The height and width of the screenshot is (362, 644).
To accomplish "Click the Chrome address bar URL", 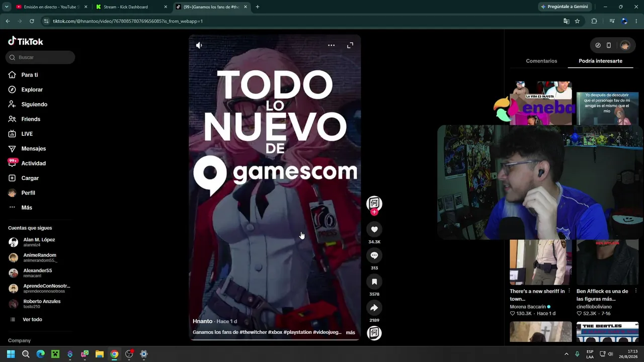I will [x=128, y=21].
